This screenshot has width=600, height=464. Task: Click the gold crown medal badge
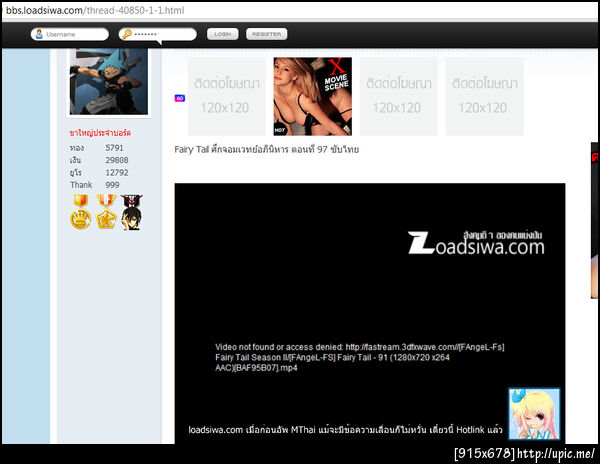[81, 212]
